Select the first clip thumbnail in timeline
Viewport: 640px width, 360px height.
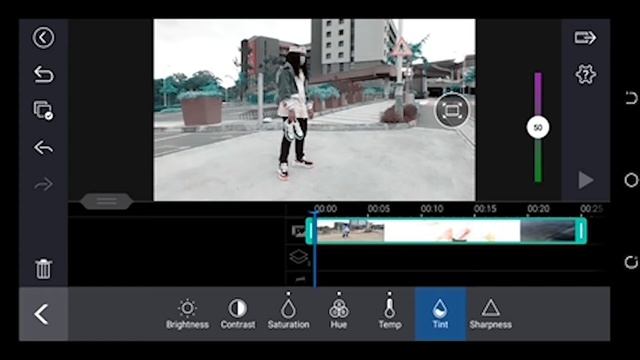click(350, 231)
